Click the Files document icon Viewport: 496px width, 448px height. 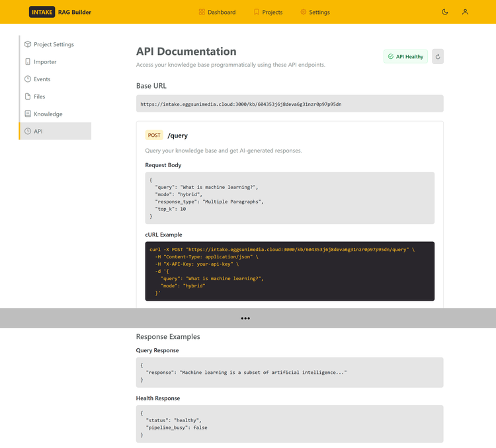[28, 96]
